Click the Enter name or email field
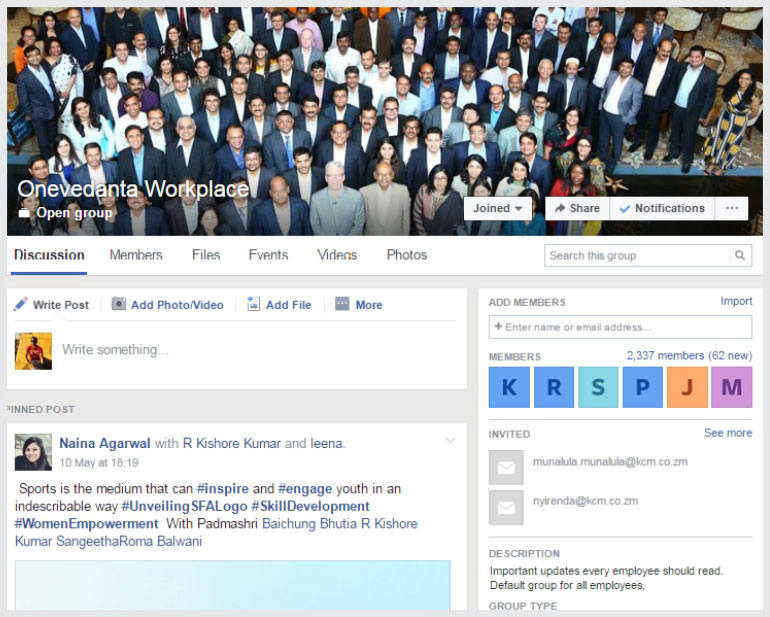This screenshot has height=617, width=770. point(620,327)
